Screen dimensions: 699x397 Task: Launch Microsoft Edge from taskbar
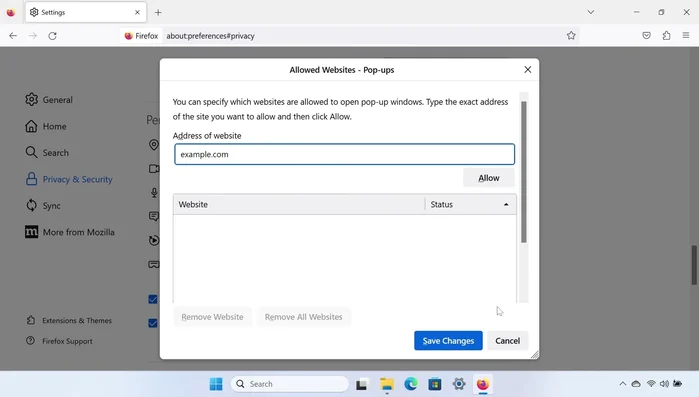[x=411, y=384]
